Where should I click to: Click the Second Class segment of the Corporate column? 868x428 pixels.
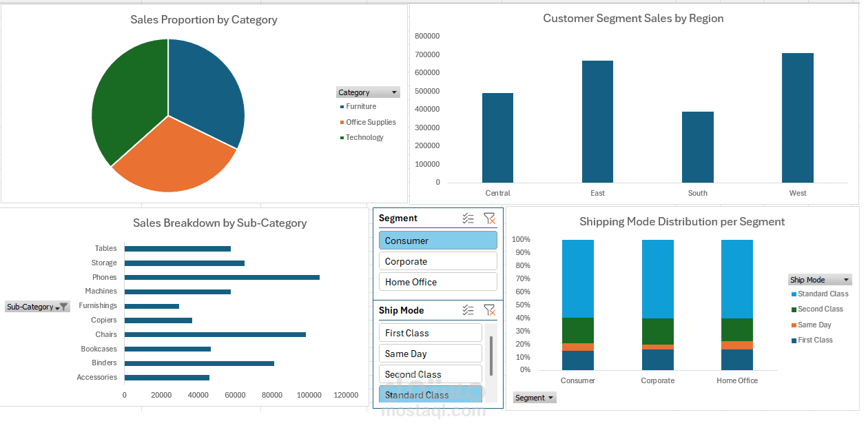tap(658, 332)
